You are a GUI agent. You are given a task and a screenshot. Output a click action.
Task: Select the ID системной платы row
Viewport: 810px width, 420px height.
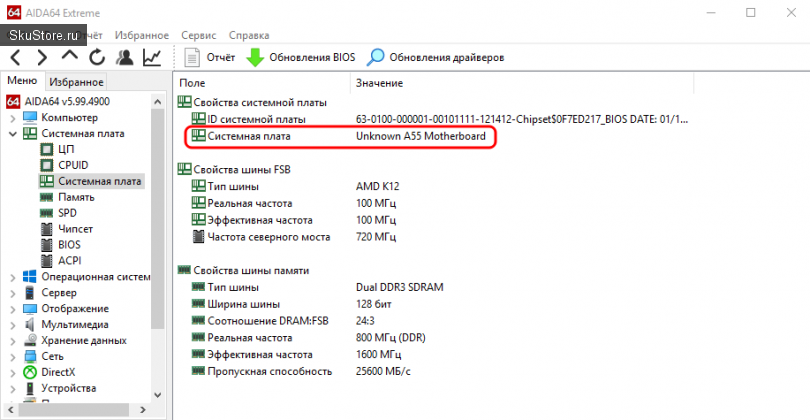coord(440,119)
